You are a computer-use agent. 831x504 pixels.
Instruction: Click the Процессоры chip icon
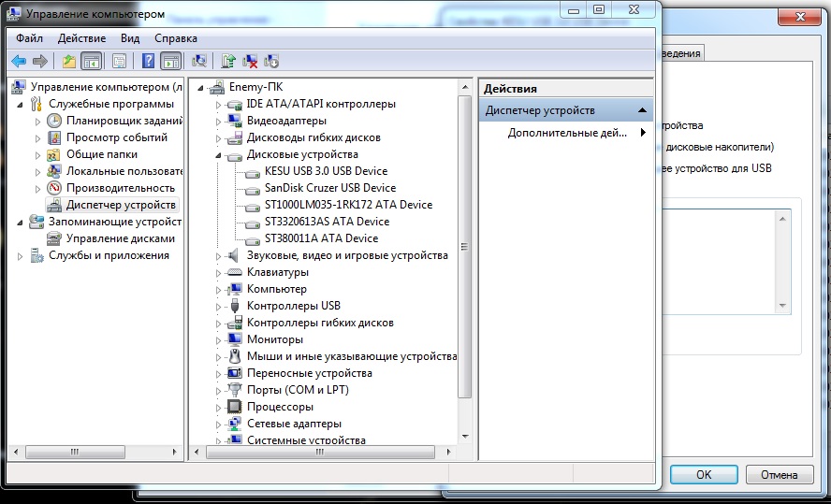(x=234, y=407)
